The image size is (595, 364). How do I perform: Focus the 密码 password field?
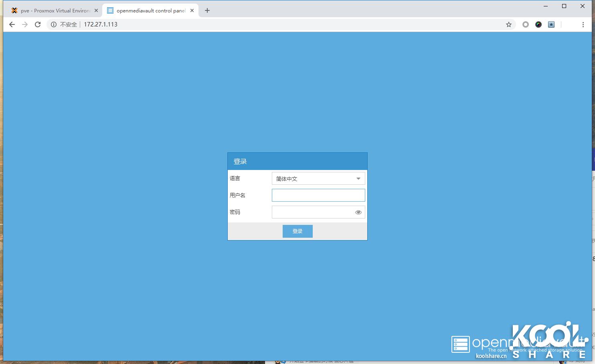click(x=313, y=212)
